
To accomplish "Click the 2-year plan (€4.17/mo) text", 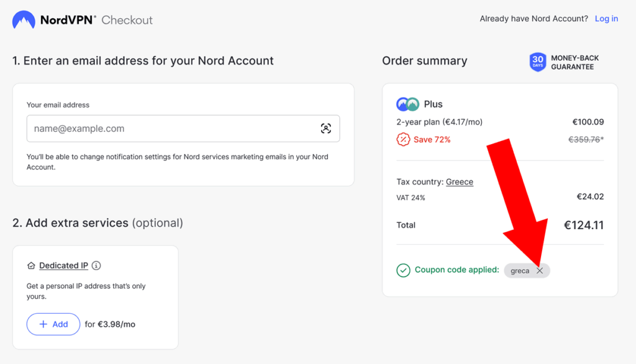I will 439,122.
